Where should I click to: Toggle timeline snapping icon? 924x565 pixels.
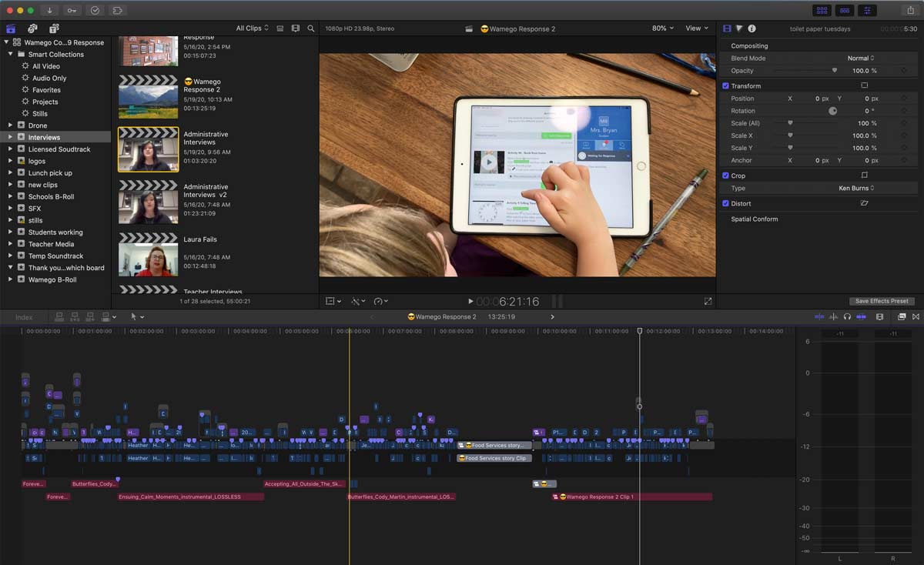(x=860, y=316)
